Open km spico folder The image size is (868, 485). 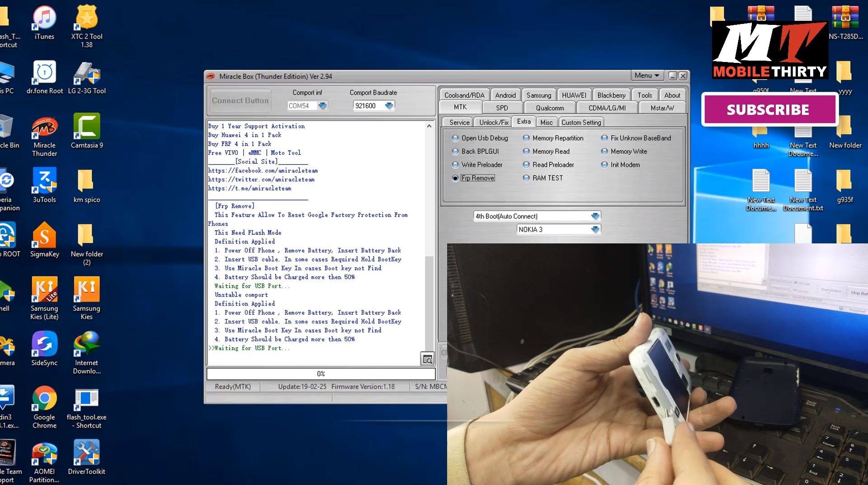[87, 185]
